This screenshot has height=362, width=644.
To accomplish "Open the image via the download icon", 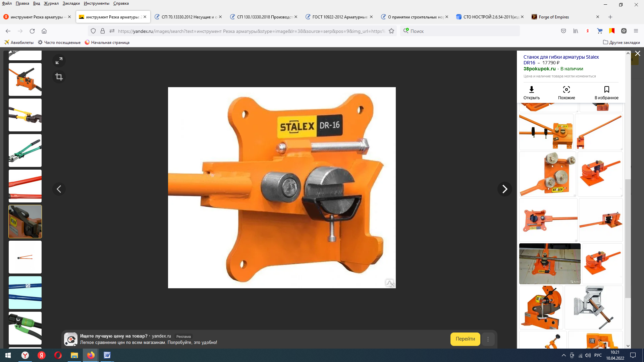I will (x=532, y=93).
